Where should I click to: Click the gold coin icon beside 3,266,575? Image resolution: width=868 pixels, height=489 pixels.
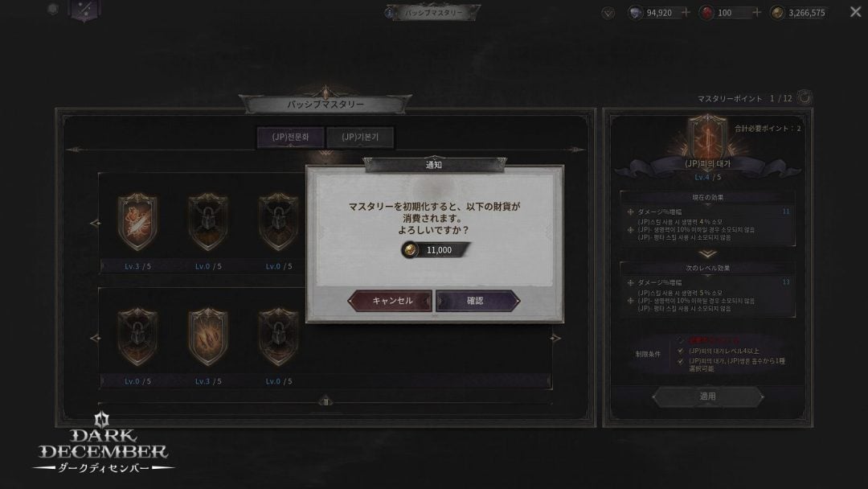[777, 13]
